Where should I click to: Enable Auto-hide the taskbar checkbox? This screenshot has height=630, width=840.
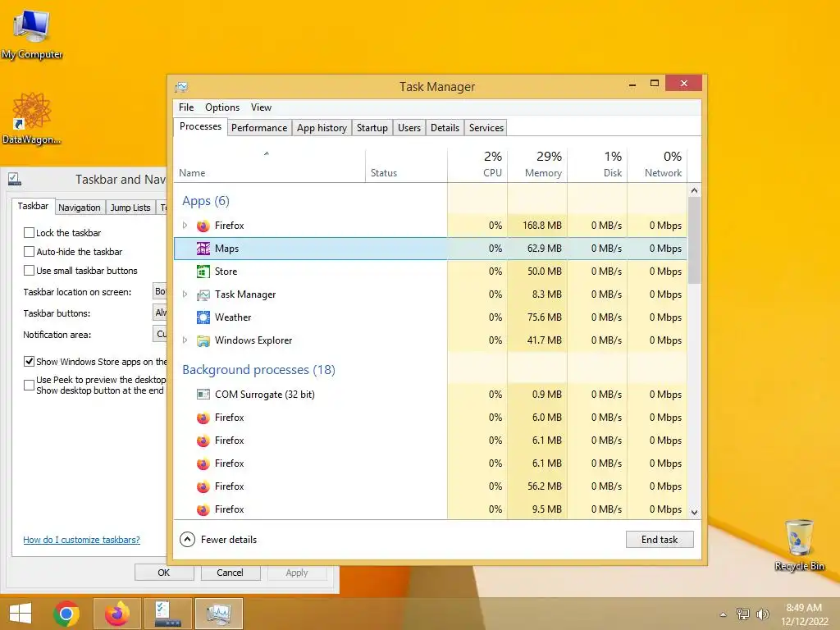pyautogui.click(x=29, y=251)
